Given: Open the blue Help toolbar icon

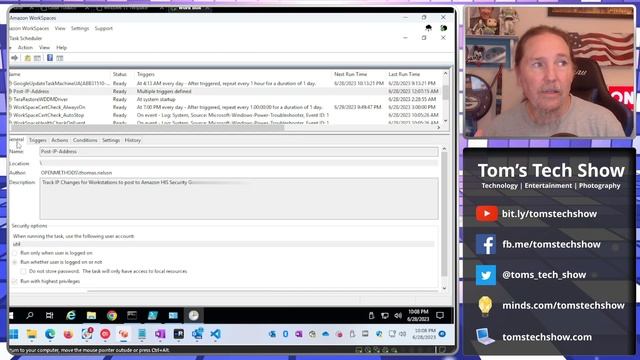Looking at the screenshot, I should 50,58.
